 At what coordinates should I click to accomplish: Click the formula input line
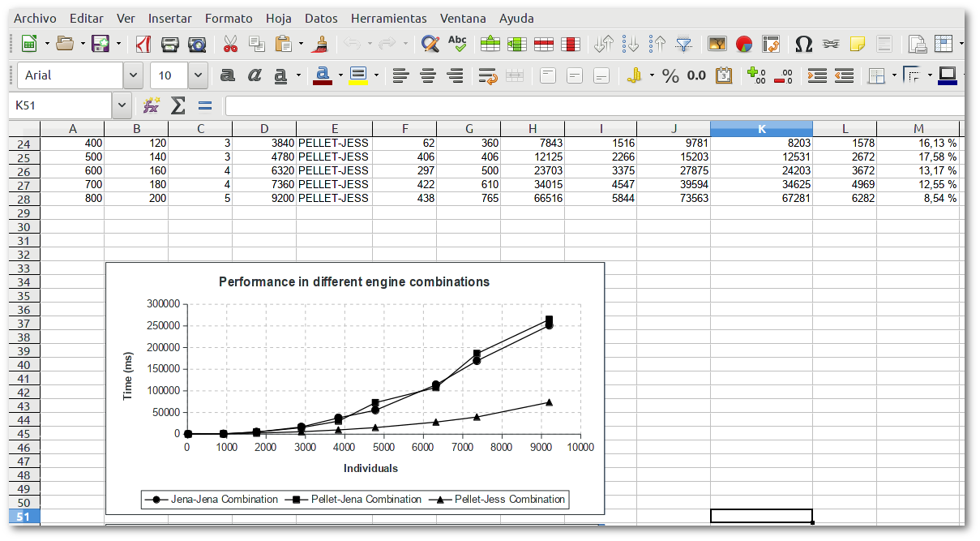[594, 105]
